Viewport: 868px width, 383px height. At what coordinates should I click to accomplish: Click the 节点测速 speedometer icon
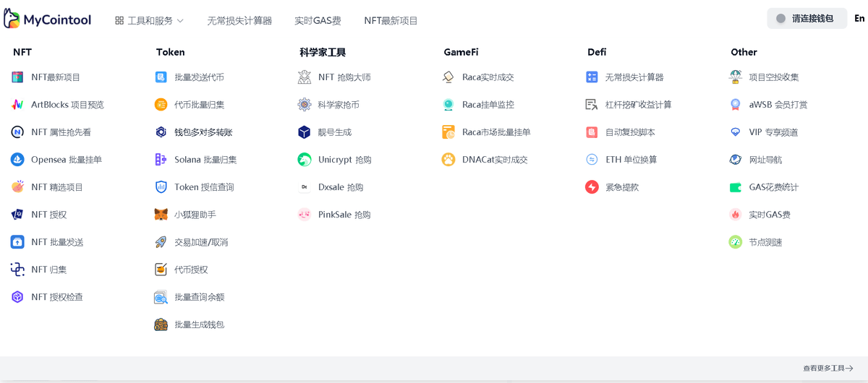pyautogui.click(x=736, y=242)
